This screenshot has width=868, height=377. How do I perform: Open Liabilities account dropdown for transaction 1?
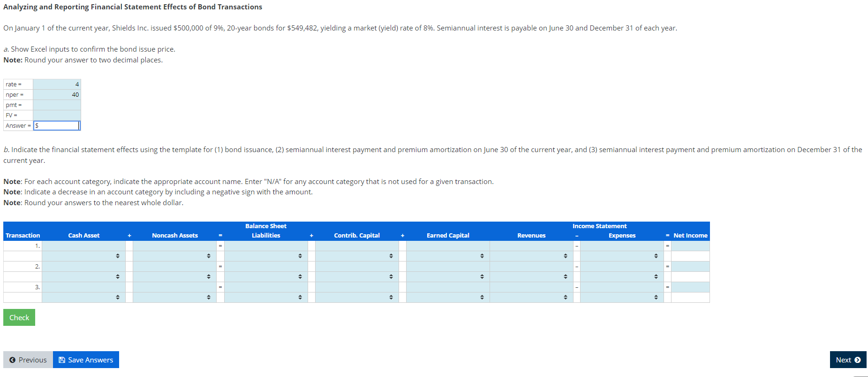(266, 256)
